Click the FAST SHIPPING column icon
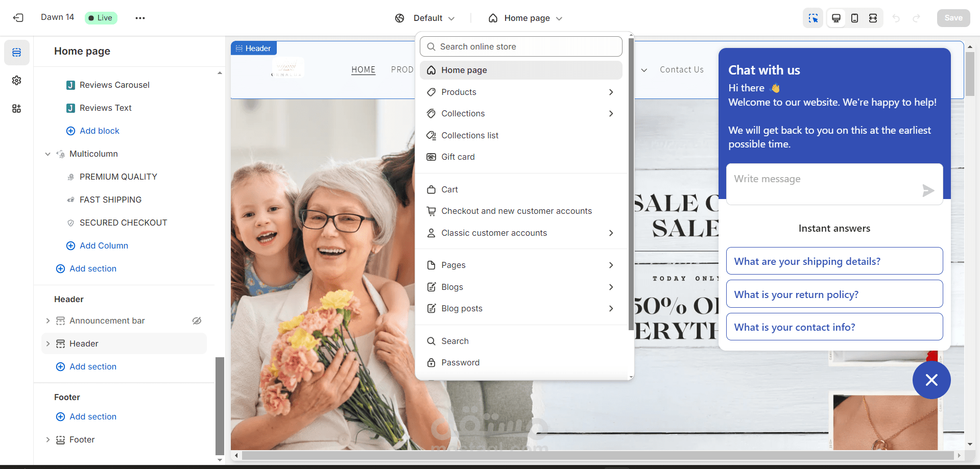The height and width of the screenshot is (469, 980). click(x=71, y=200)
